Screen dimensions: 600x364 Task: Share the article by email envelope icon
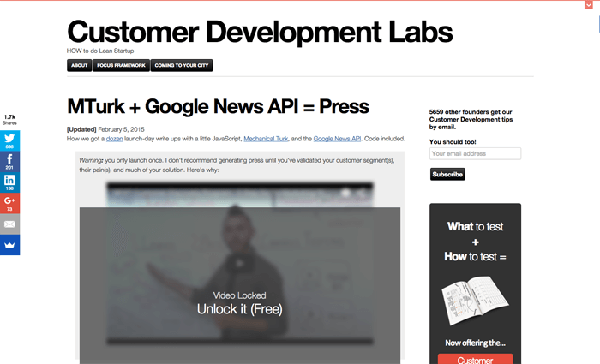[9, 224]
